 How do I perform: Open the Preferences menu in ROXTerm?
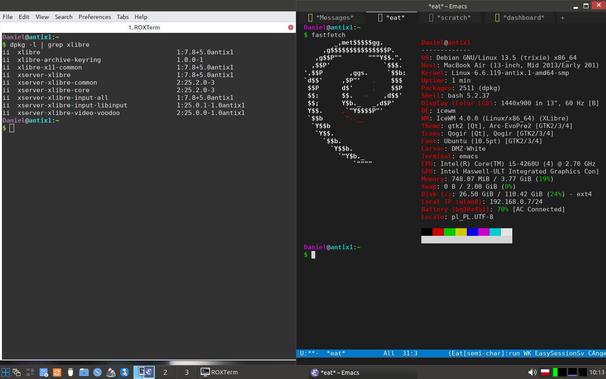pyautogui.click(x=94, y=17)
